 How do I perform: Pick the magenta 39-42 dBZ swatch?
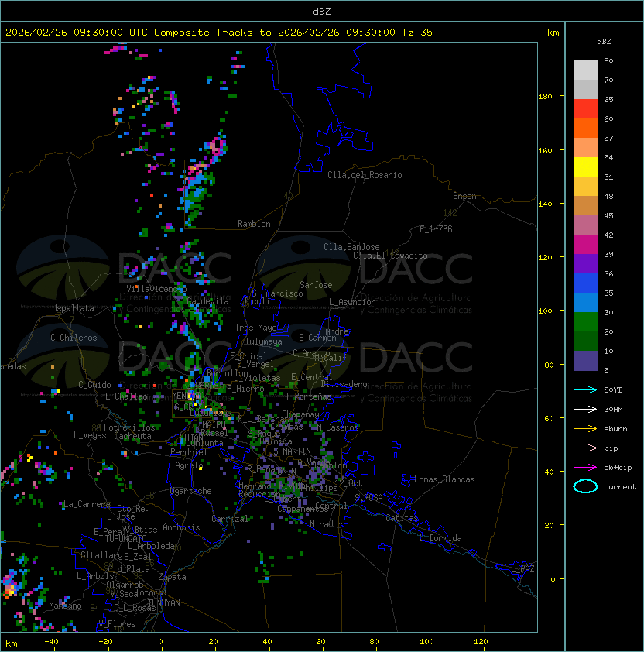(585, 245)
